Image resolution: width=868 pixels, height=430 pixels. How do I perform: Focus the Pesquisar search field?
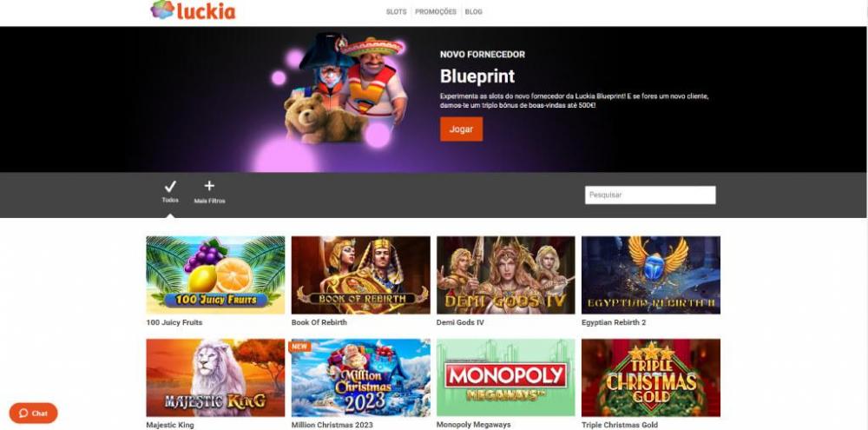click(650, 195)
